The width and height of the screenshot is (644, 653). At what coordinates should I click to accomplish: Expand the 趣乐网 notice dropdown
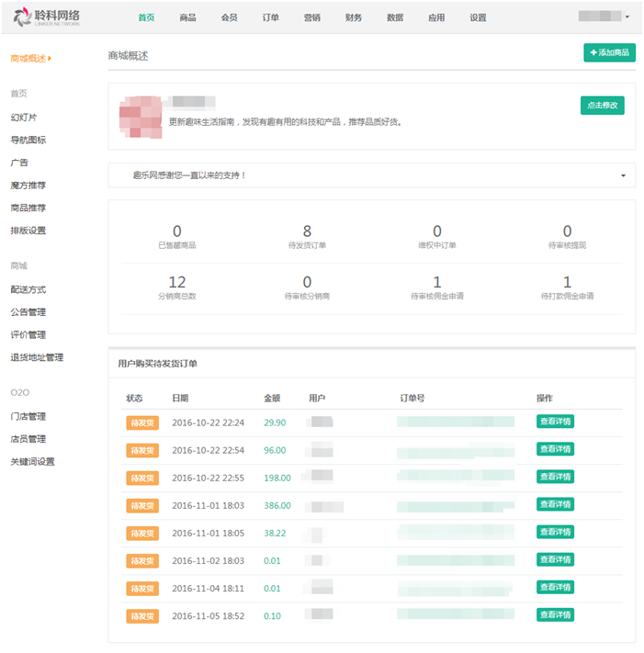pyautogui.click(x=623, y=175)
